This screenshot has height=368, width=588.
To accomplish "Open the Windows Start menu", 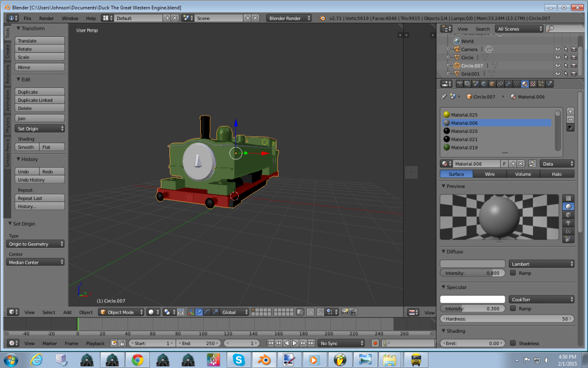I will [10, 360].
